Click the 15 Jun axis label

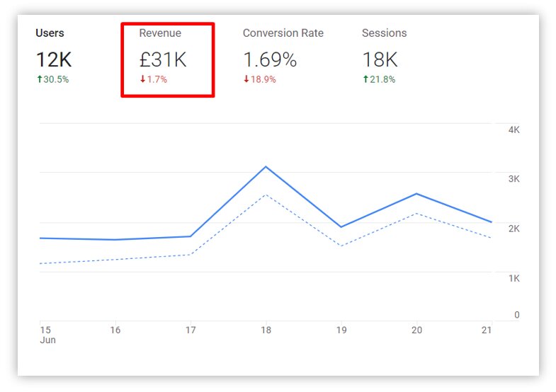pyautogui.click(x=47, y=335)
